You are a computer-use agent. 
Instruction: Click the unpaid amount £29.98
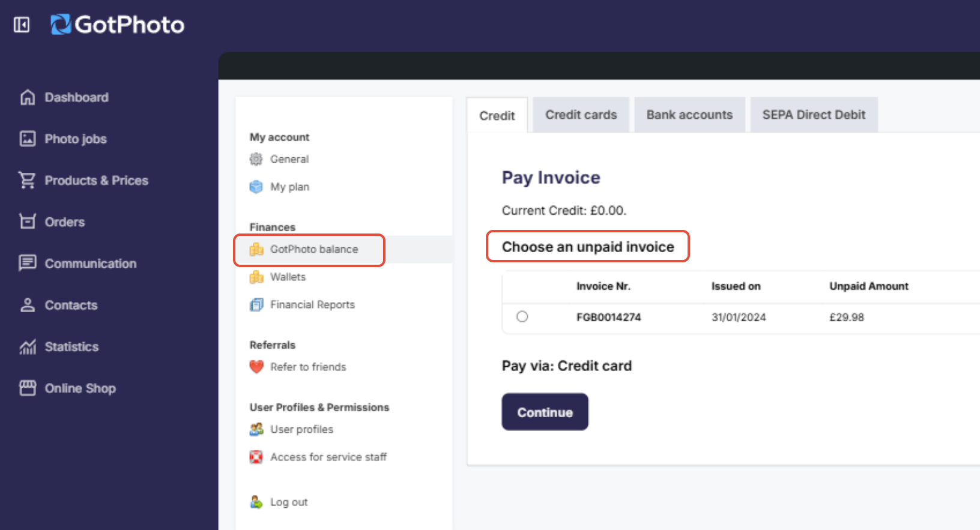pyautogui.click(x=847, y=317)
